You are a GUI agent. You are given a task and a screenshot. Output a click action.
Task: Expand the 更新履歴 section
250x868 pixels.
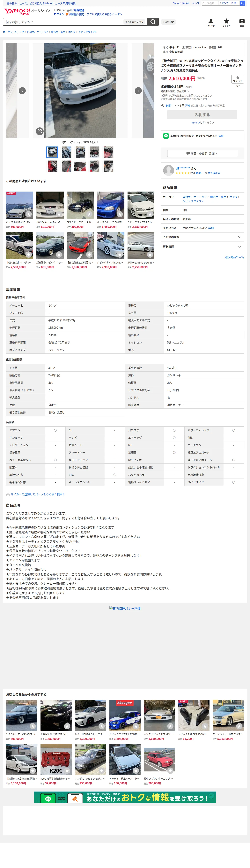pyautogui.click(x=202, y=247)
